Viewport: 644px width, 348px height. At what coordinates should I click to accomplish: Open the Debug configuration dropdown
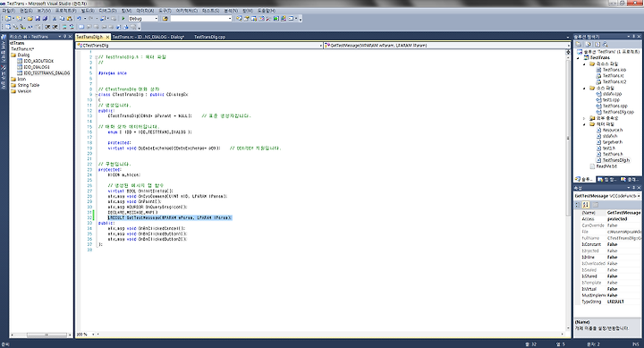point(156,19)
